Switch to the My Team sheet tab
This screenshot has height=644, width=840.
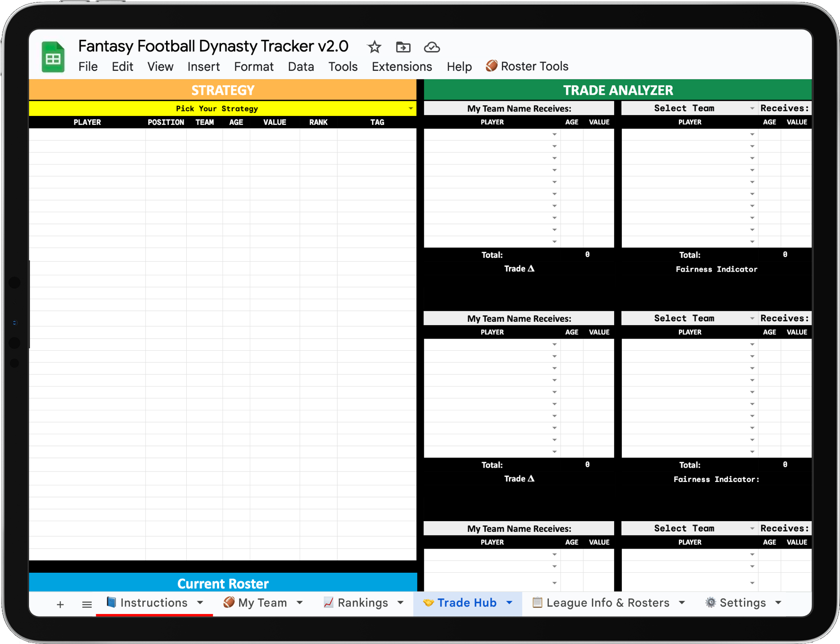click(x=255, y=603)
